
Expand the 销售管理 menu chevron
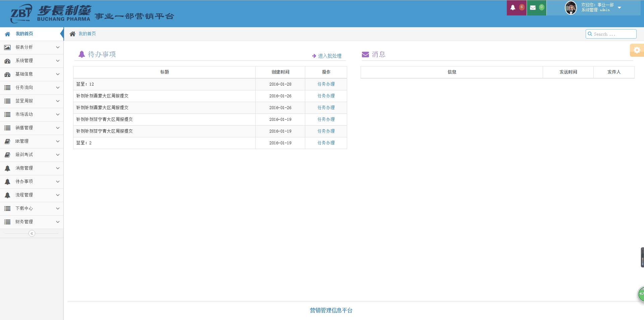click(x=58, y=128)
